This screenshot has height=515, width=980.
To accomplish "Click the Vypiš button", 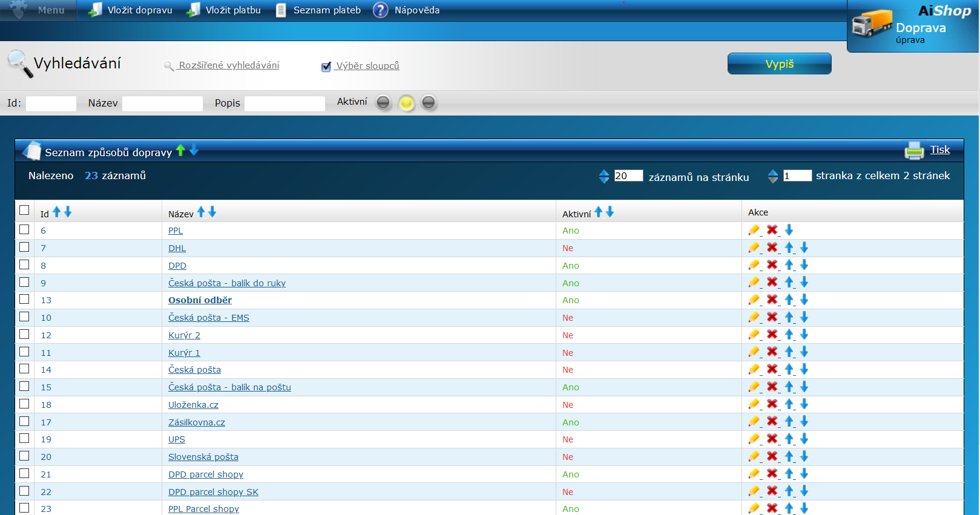I will [x=779, y=64].
